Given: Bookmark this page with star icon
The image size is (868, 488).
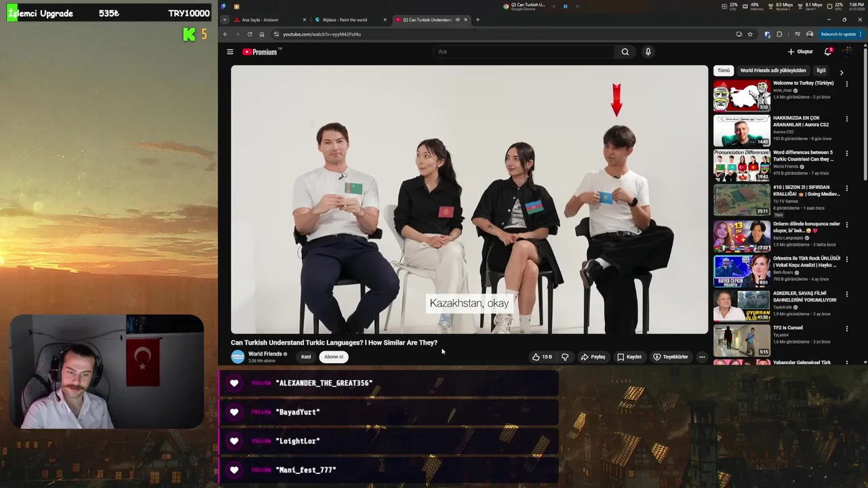Looking at the screenshot, I should click(x=750, y=34).
